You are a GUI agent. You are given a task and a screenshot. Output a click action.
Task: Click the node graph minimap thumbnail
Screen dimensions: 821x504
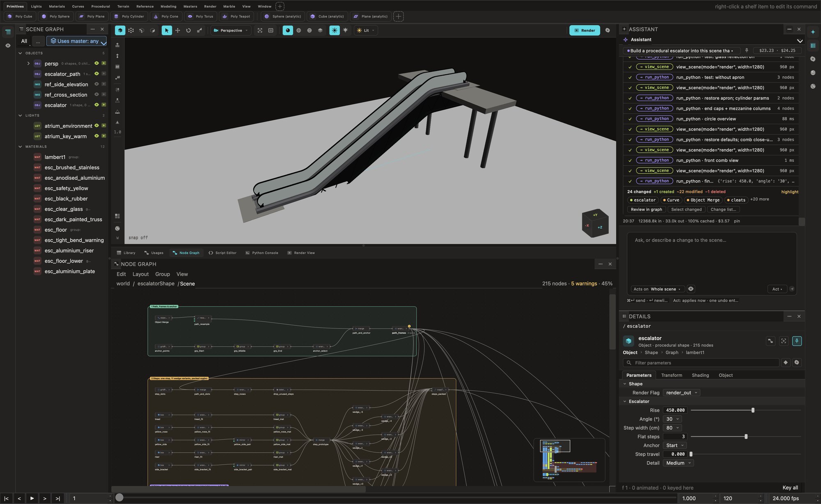coord(569,459)
